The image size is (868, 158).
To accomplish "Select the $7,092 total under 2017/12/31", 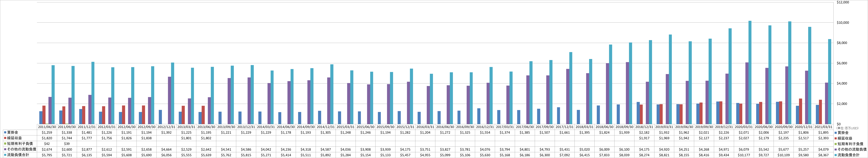I will [565, 155].
